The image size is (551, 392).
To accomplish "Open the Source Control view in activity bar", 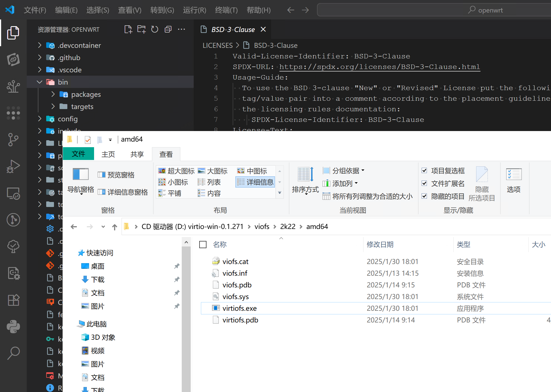I will pyautogui.click(x=13, y=140).
